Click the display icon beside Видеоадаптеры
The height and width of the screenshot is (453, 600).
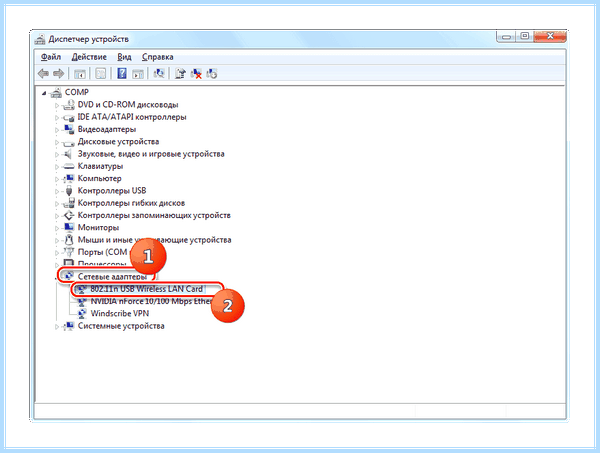pos(69,129)
